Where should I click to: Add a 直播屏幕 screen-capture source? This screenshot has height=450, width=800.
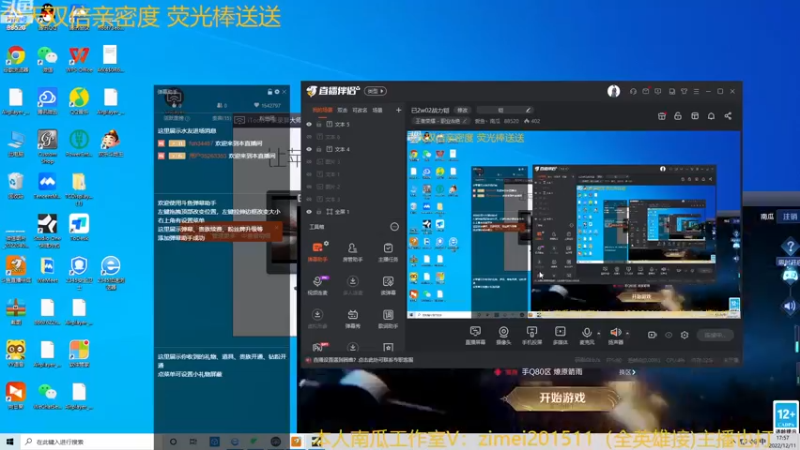475,335
